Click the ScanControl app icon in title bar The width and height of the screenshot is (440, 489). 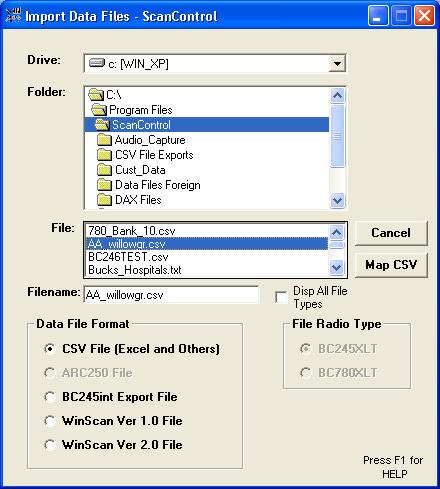13,16
